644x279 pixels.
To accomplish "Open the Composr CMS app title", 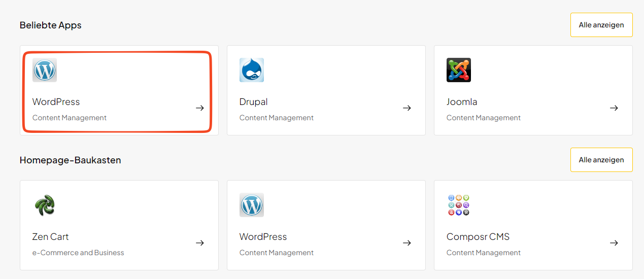I will 478,237.
